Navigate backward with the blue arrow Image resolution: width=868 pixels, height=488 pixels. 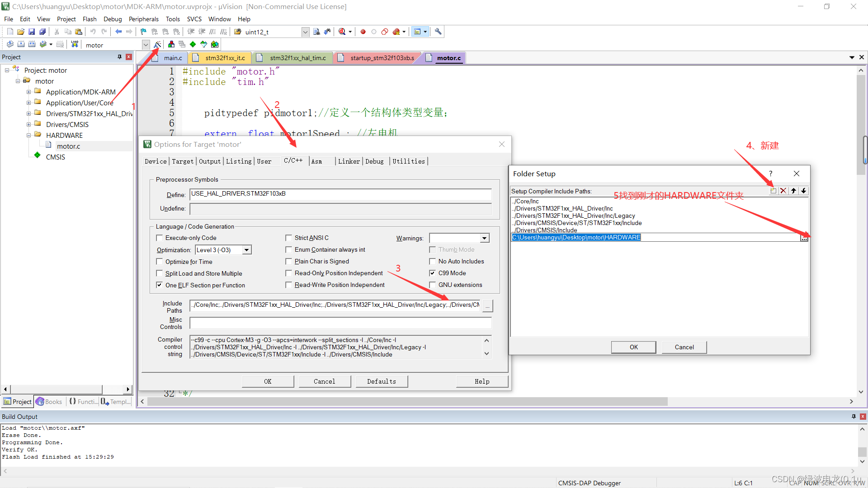tap(118, 32)
